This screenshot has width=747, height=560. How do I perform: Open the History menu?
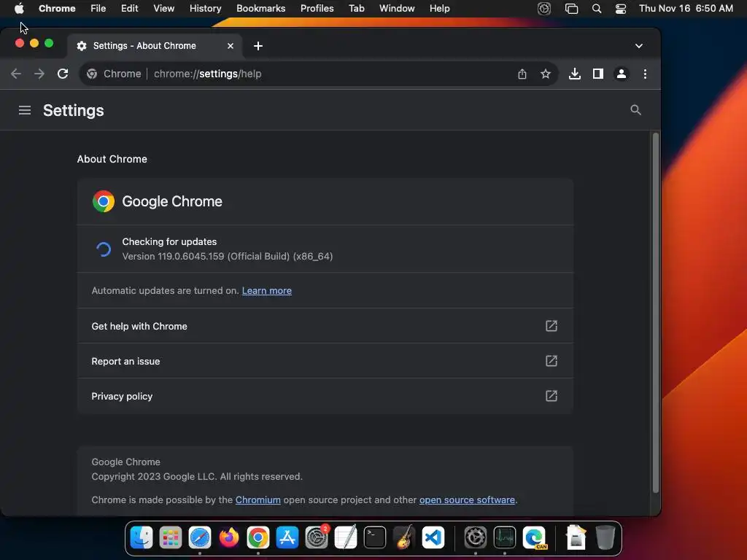[205, 8]
